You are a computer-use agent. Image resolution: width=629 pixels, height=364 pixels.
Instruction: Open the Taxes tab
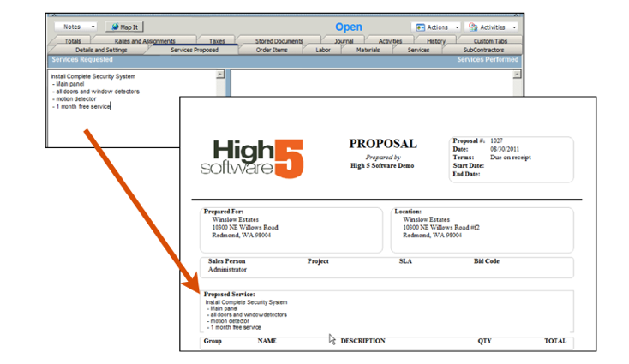pyautogui.click(x=217, y=41)
